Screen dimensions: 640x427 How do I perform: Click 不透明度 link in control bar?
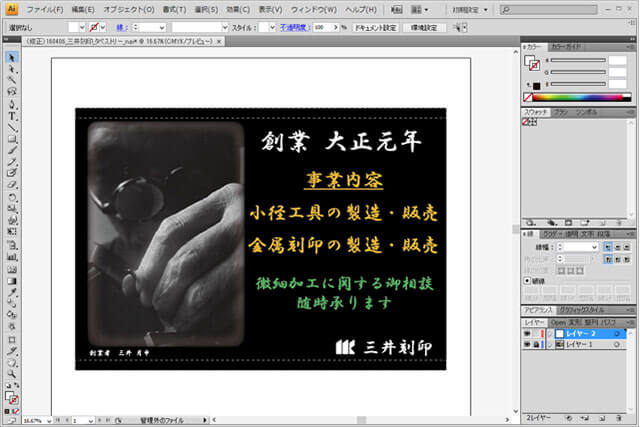point(293,27)
